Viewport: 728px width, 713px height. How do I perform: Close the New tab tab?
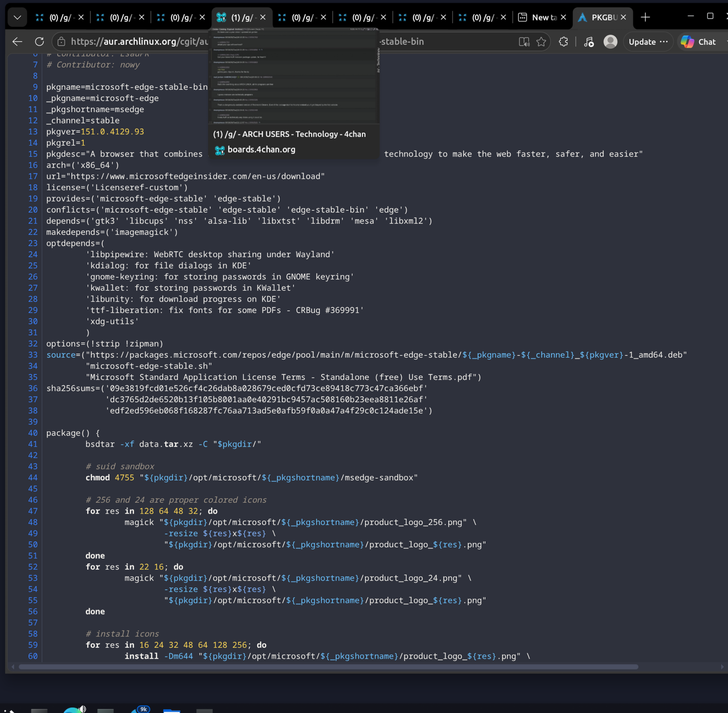pos(563,17)
